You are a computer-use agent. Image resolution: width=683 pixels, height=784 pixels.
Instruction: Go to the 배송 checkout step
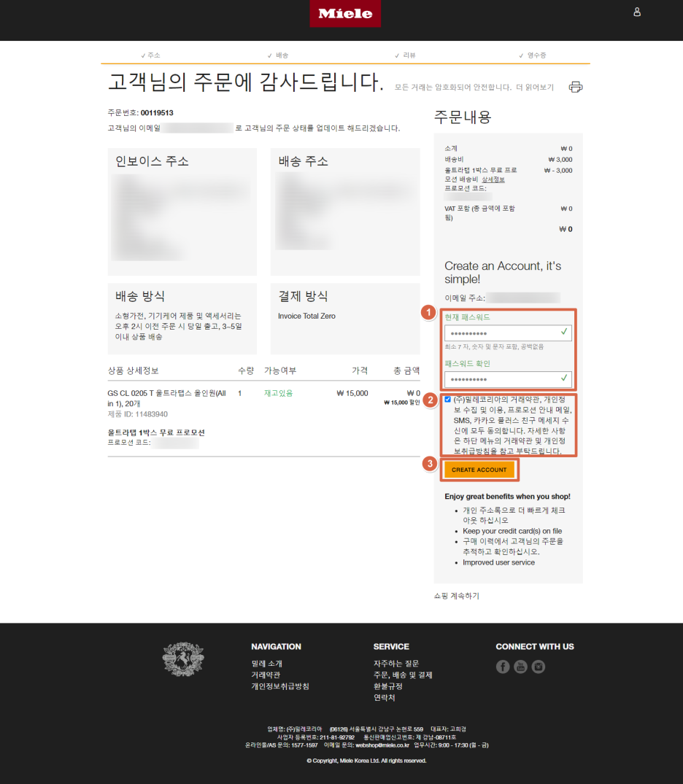278,55
